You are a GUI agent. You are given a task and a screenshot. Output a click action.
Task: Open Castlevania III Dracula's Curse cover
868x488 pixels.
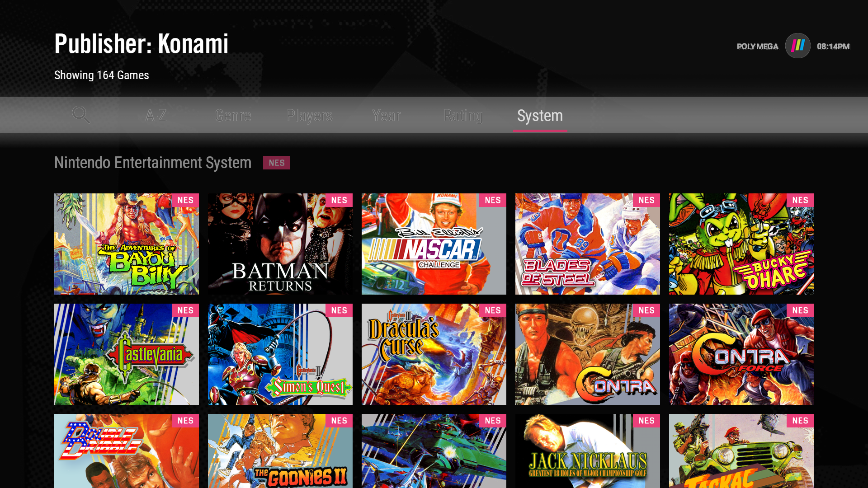434,354
